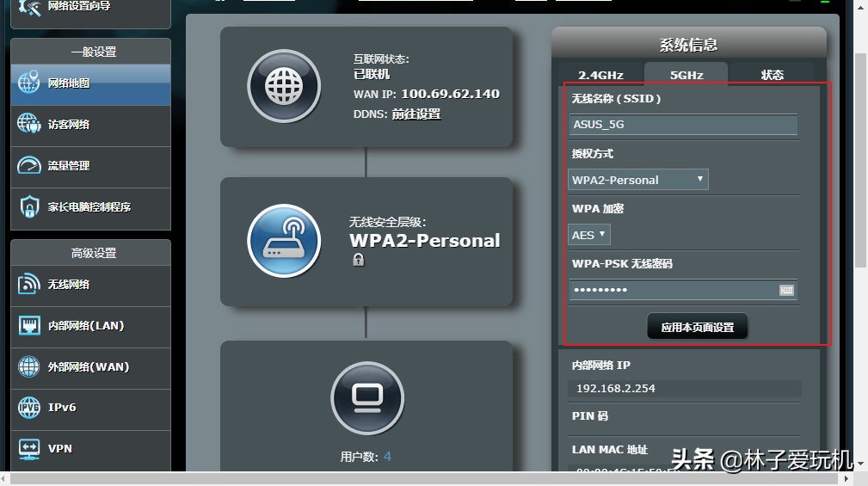Expand the WPA 加密 AES dropdown

pos(590,234)
